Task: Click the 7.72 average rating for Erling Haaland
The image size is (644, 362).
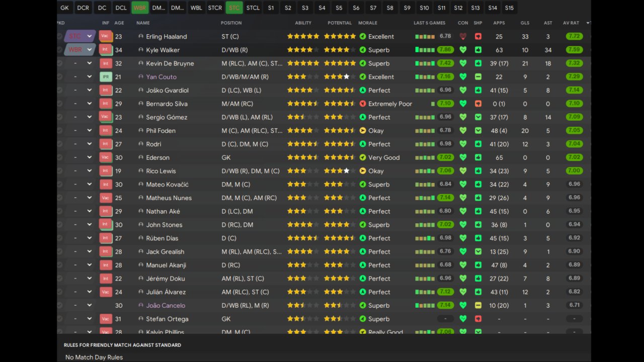Action: coord(574,36)
